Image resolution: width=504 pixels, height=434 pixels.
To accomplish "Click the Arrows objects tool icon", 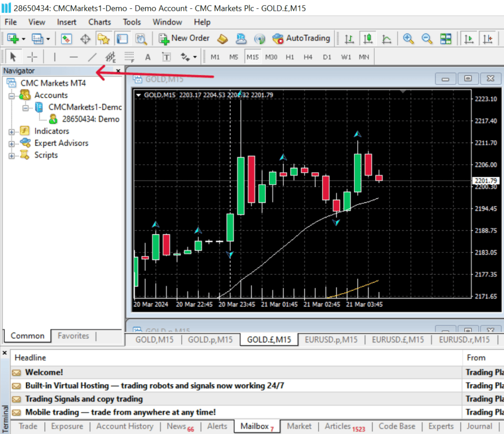I will pos(185,57).
